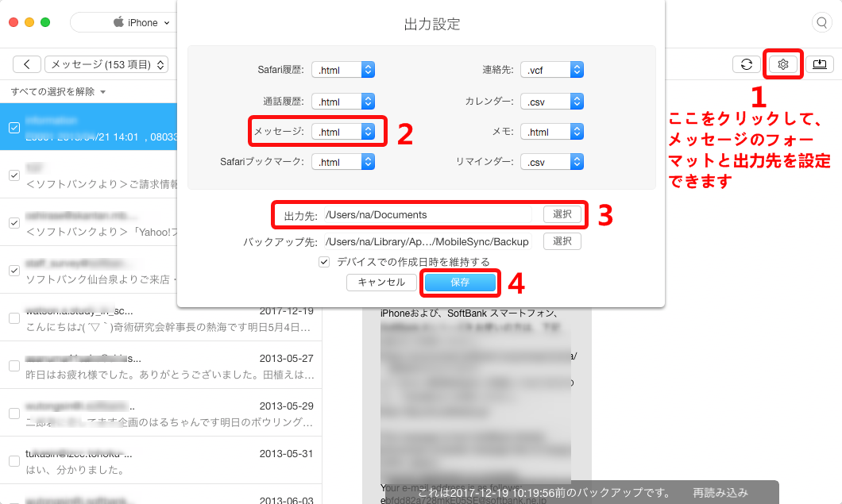The image size is (842, 504).
Task: Go back with the left arrow button
Action: (x=27, y=64)
